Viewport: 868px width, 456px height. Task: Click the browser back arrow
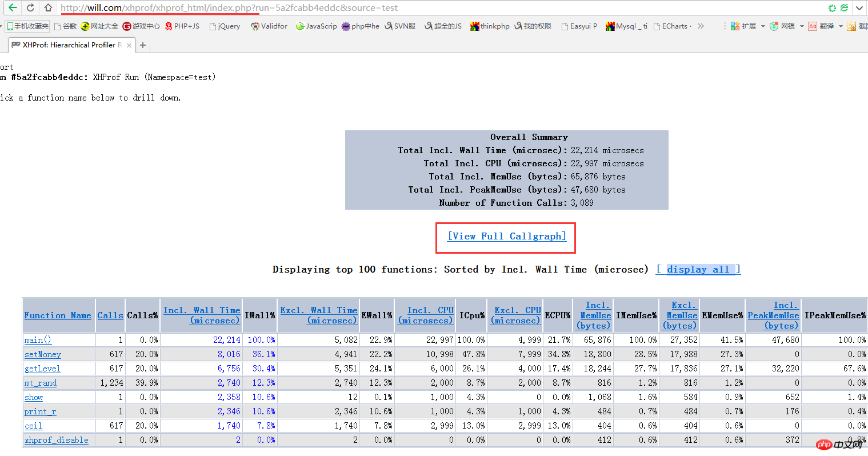[x=13, y=8]
